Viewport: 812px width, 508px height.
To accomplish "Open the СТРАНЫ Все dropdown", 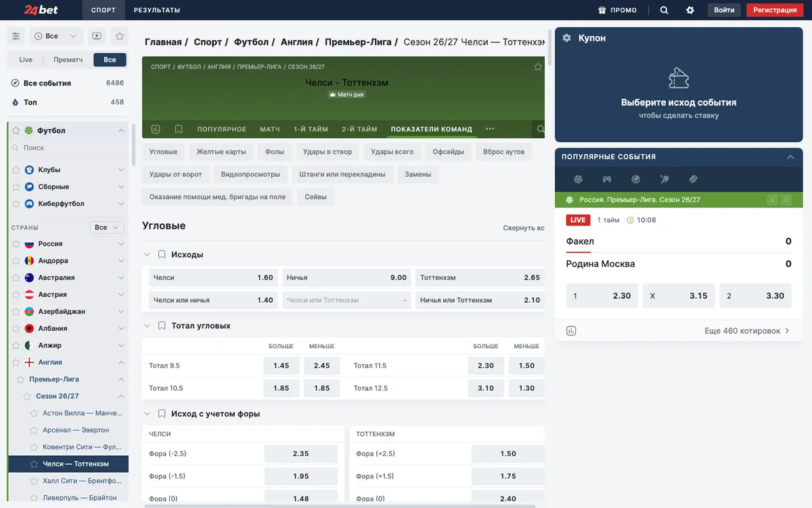I will click(x=107, y=228).
